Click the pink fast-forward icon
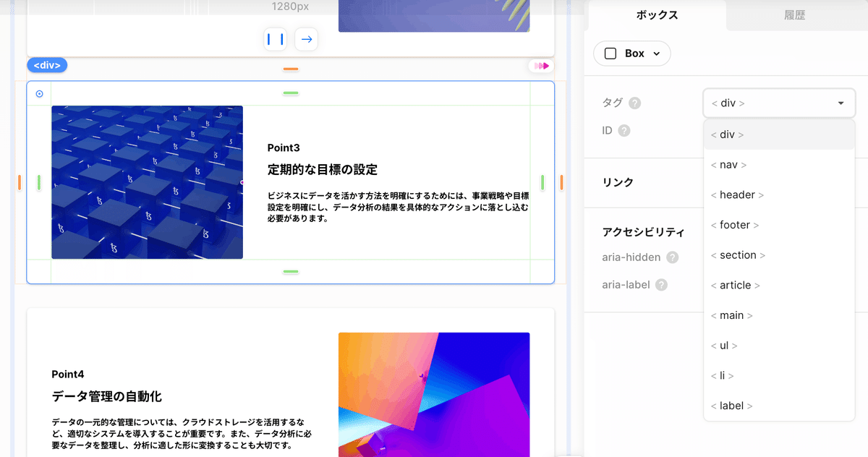This screenshot has height=457, width=868. (x=541, y=66)
